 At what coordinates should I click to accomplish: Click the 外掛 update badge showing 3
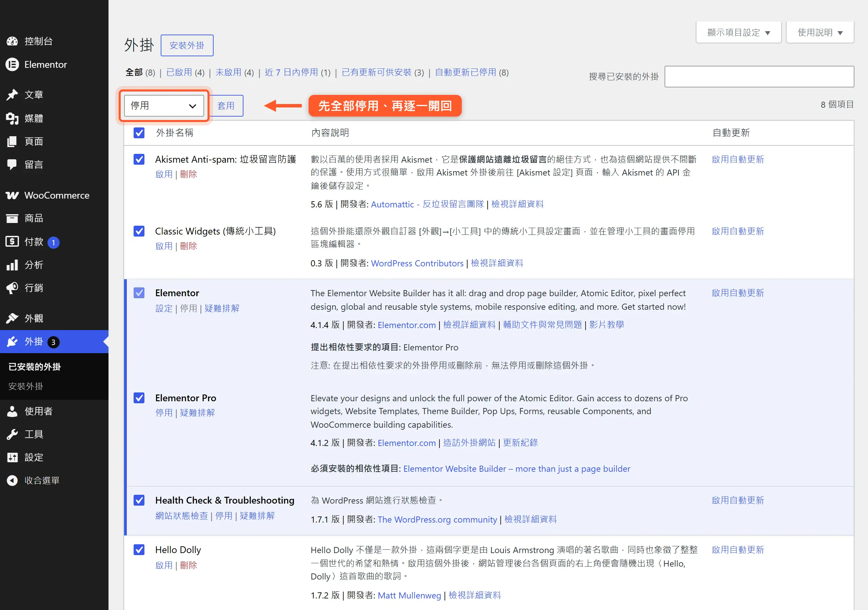point(53,342)
